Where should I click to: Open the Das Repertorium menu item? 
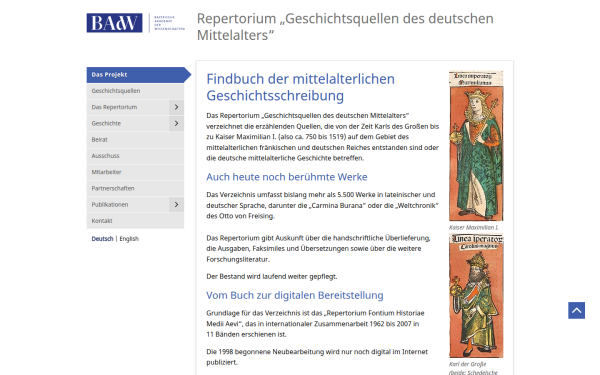pos(128,107)
